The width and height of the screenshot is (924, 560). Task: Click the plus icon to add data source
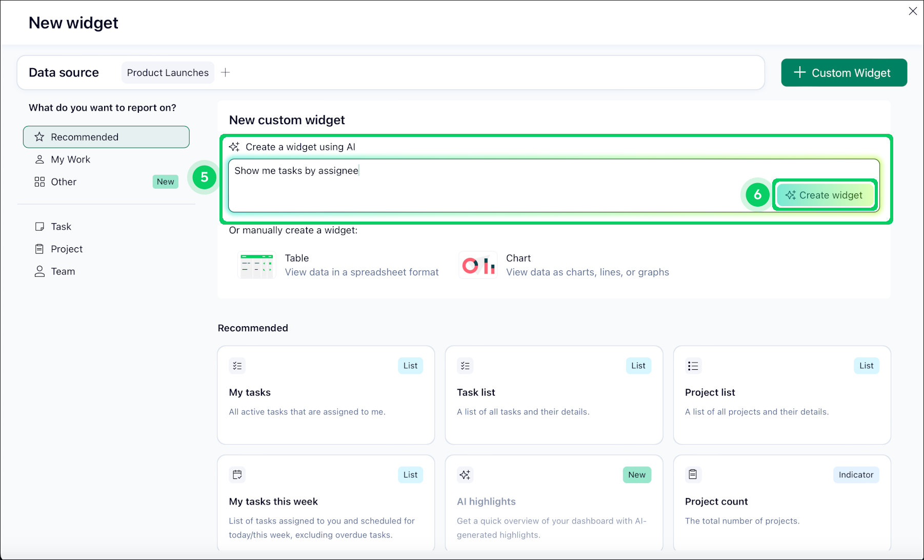225,73
